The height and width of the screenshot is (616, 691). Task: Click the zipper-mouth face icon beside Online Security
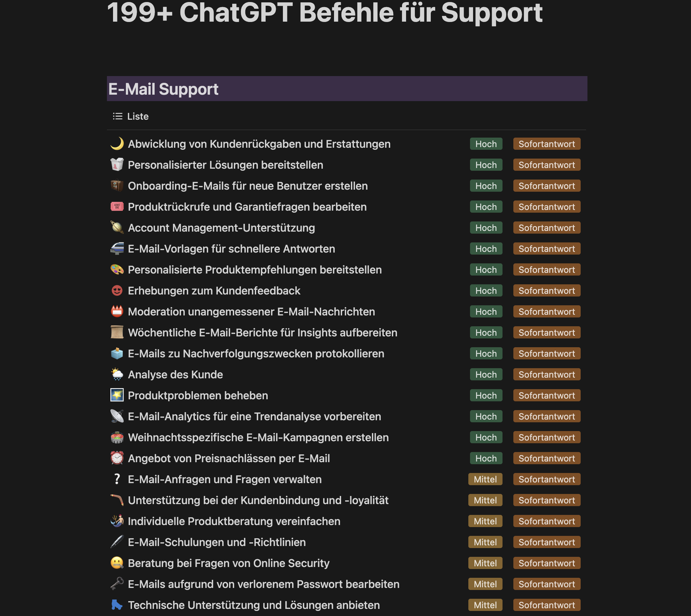click(x=117, y=563)
